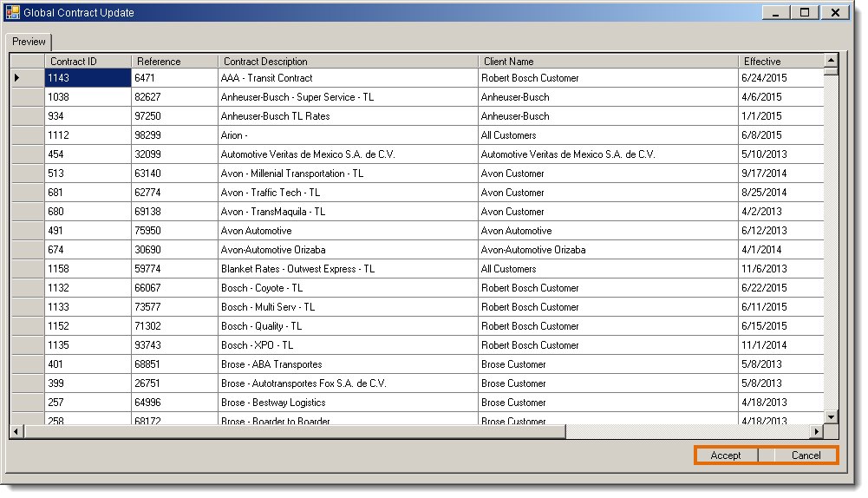Click client 'Automotive Veritas de Mexico S.A. de C.V.'

point(609,154)
